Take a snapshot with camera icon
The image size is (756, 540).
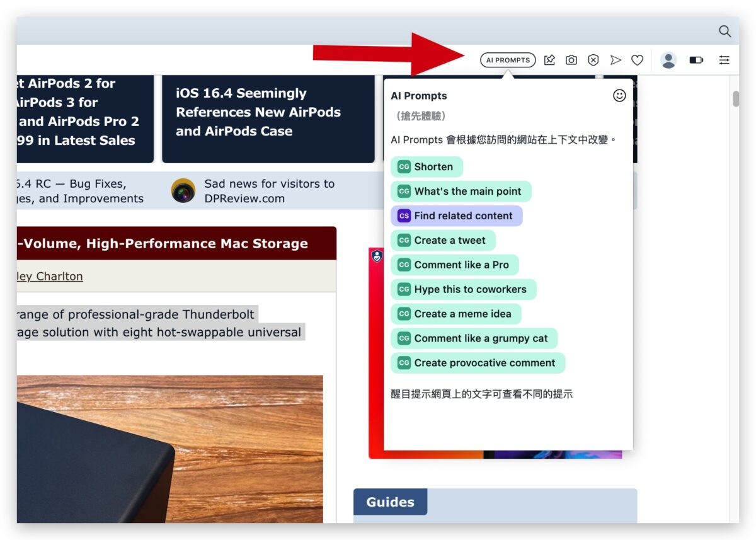(x=571, y=60)
